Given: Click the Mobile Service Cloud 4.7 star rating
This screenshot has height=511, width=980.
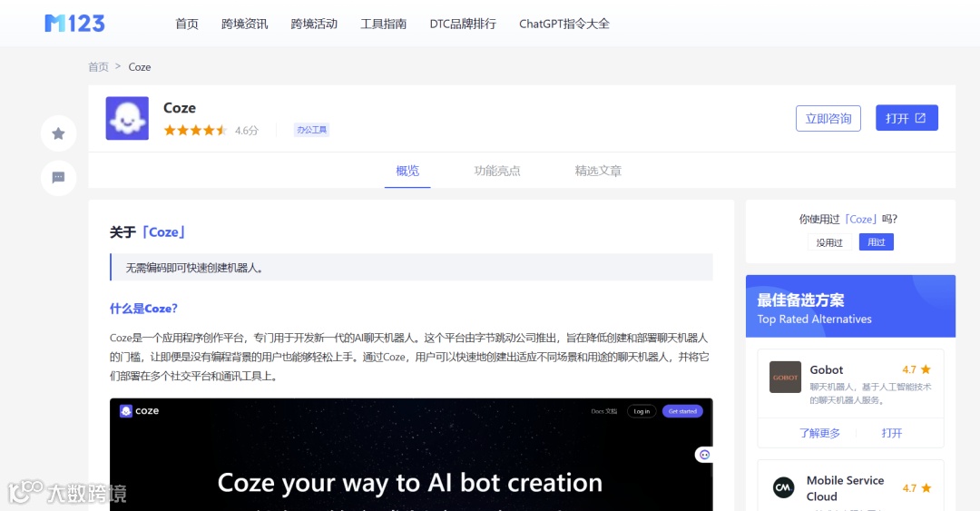Looking at the screenshot, I should pos(916,488).
